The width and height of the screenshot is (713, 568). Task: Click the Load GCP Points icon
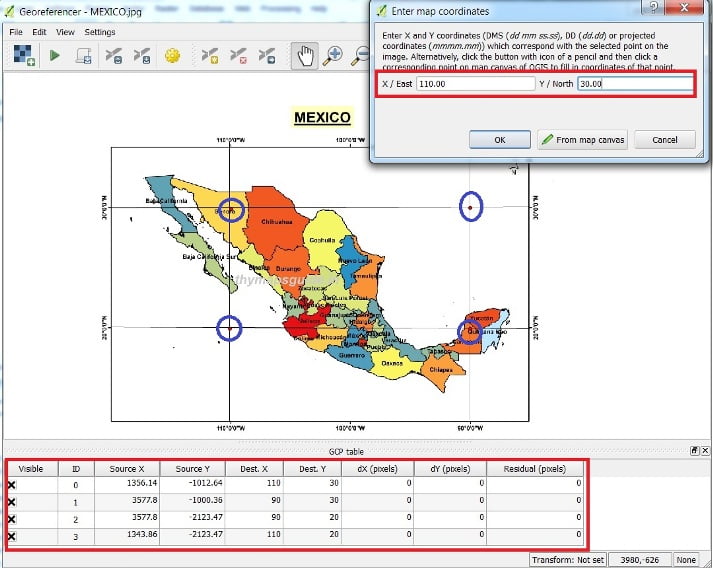pyautogui.click(x=113, y=55)
